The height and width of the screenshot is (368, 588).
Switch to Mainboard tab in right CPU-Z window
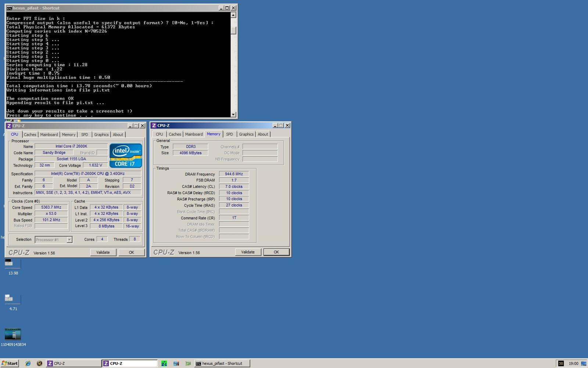(x=194, y=134)
